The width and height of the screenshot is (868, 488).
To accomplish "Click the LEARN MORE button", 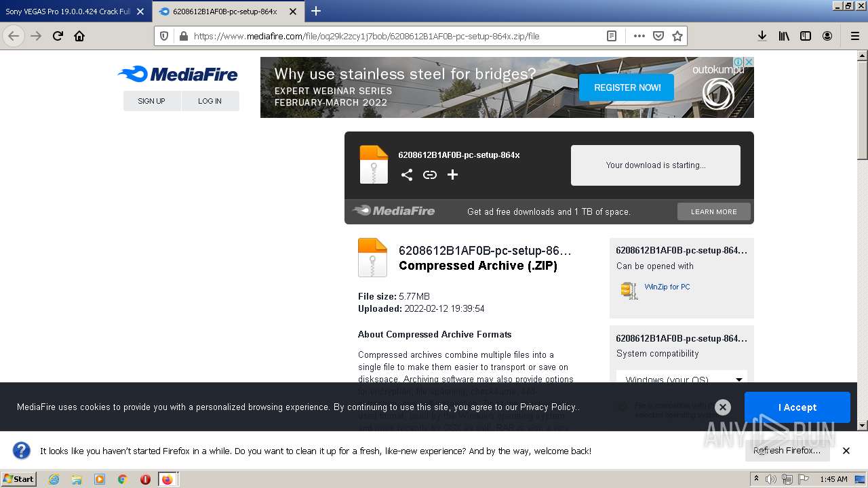I will tap(713, 211).
